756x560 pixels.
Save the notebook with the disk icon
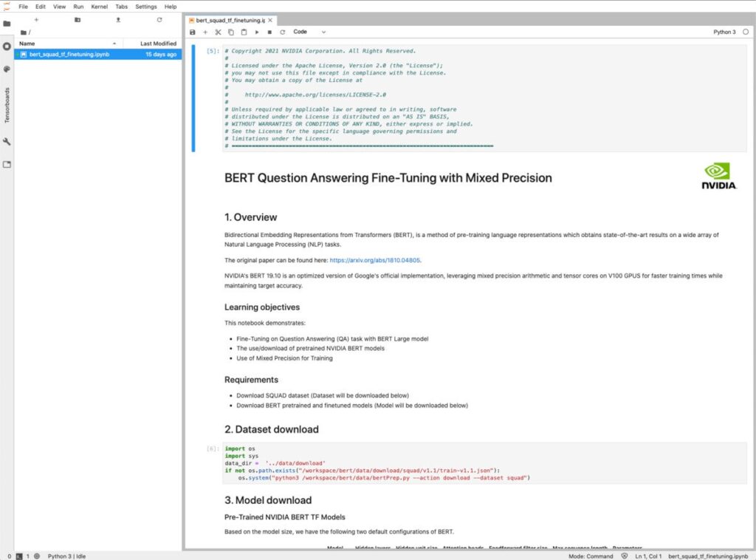click(193, 33)
